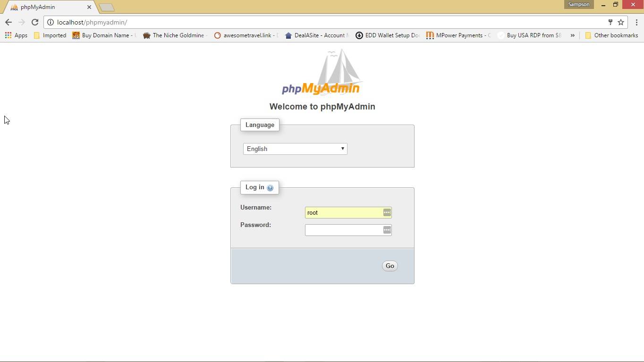Reload the page with the refresh icon

click(34, 22)
